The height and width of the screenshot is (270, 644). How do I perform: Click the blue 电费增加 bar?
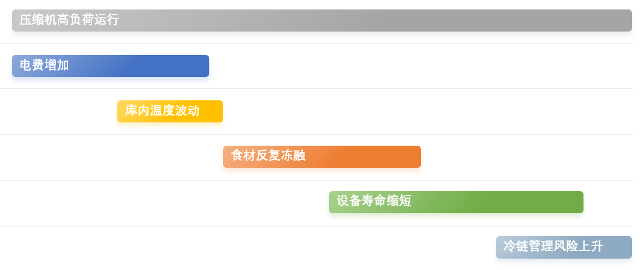click(x=110, y=66)
